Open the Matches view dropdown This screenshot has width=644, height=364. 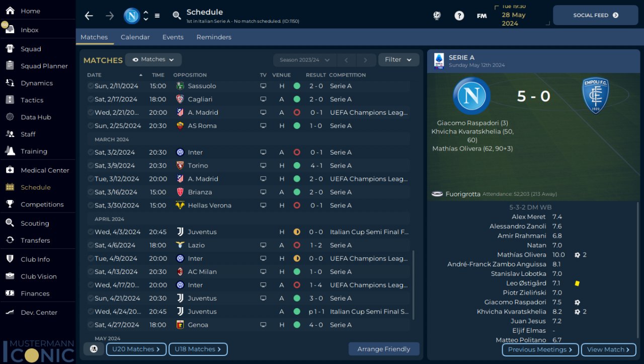coord(153,59)
